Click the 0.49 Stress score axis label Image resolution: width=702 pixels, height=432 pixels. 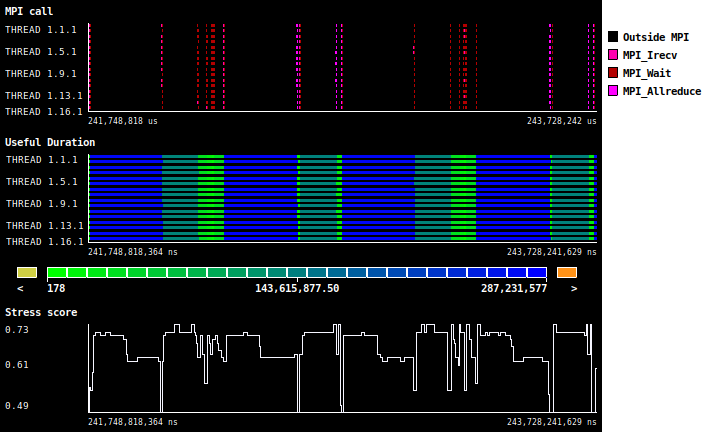click(x=17, y=406)
